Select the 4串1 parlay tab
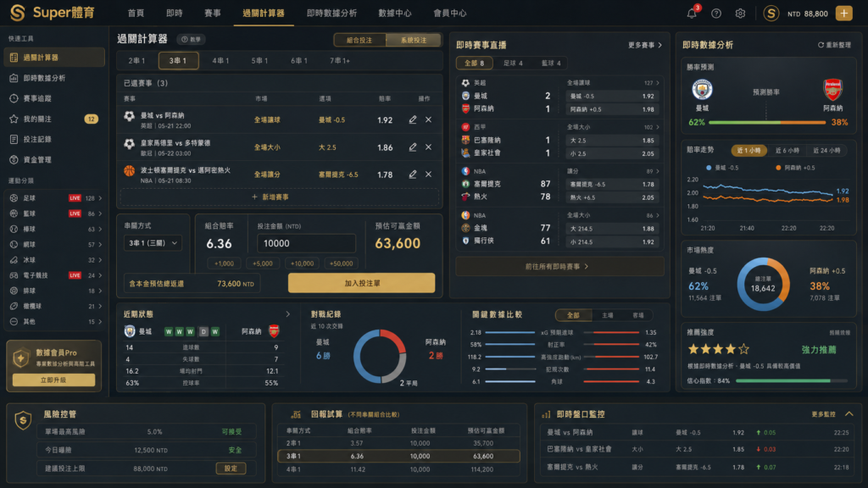 pos(220,61)
